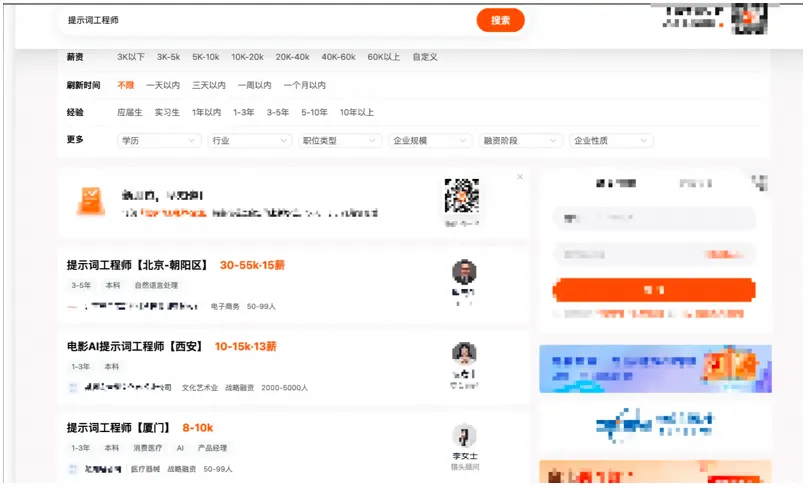808x488 pixels.
Task: Open recruiter avatar for the Beijing job
Action: click(x=464, y=272)
